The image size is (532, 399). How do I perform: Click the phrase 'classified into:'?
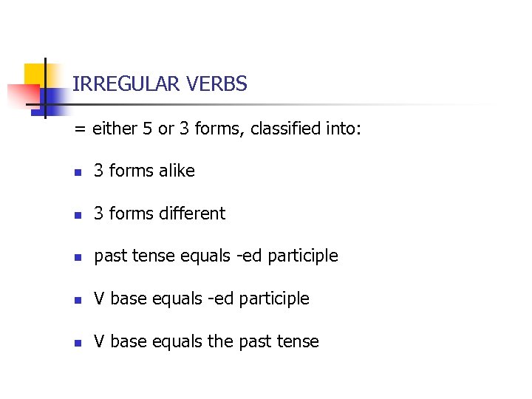(x=306, y=129)
